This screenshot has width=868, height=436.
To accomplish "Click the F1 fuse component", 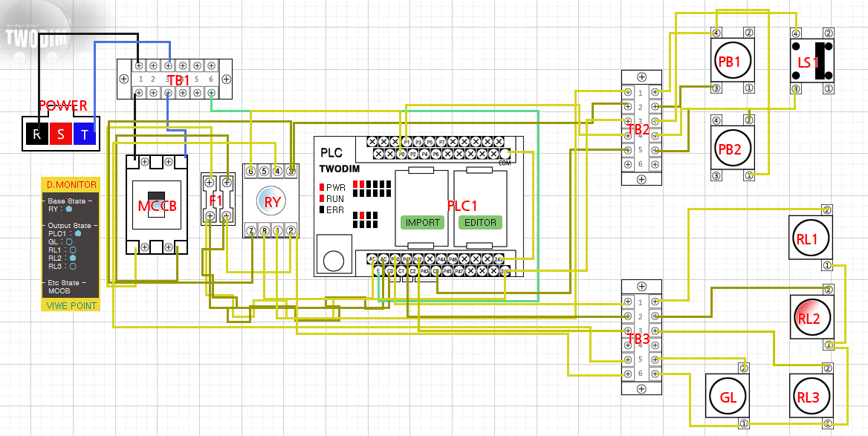I will click(x=218, y=199).
